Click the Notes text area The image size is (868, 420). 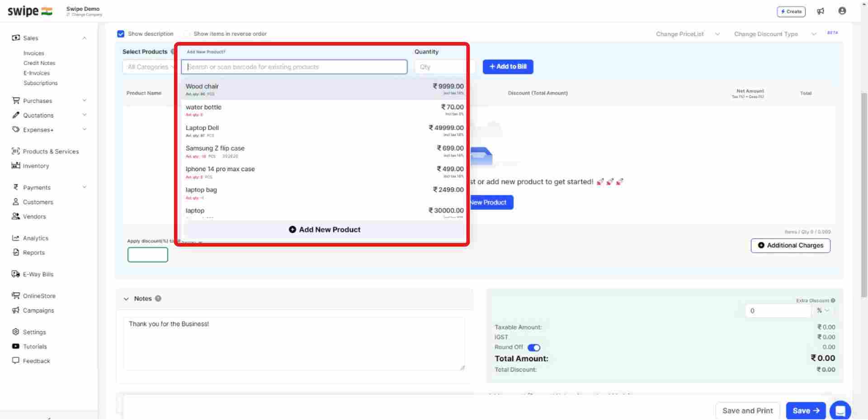tap(294, 344)
